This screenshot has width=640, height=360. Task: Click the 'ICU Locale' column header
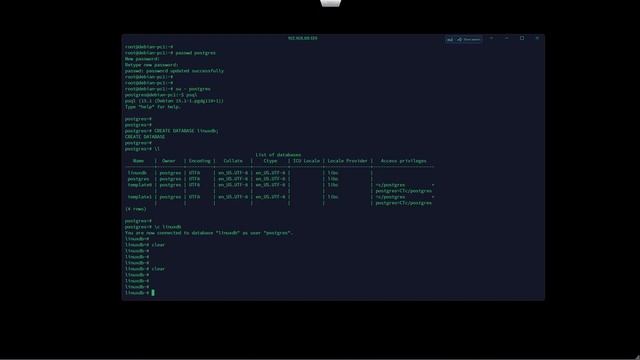click(x=306, y=161)
